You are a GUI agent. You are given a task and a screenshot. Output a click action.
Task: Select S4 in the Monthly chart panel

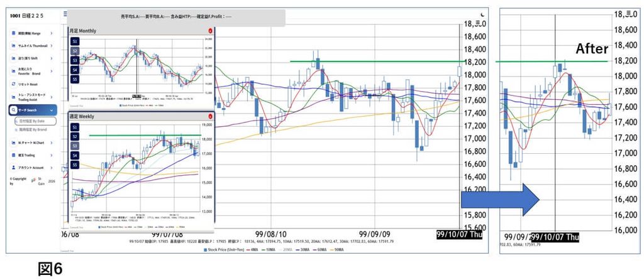(x=75, y=70)
